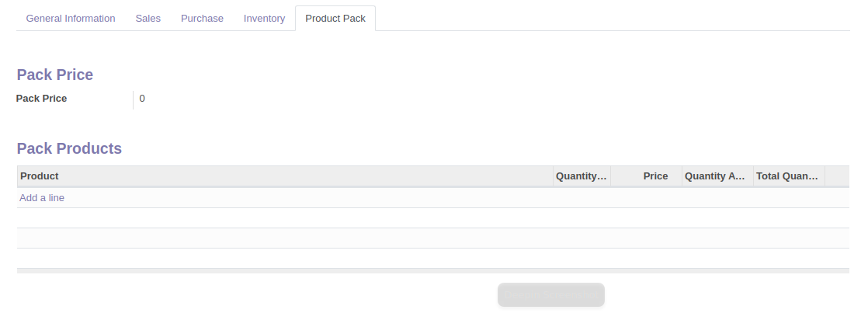Click the faded Deepin Screenshot overlay
The image size is (868, 313).
point(550,294)
